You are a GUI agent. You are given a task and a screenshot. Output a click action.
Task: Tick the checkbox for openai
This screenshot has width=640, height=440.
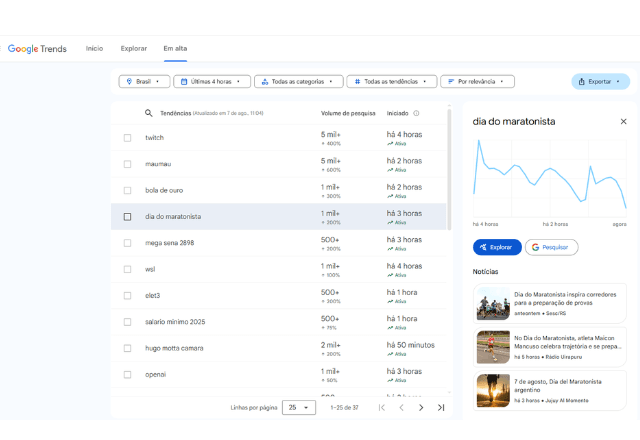pyautogui.click(x=127, y=375)
